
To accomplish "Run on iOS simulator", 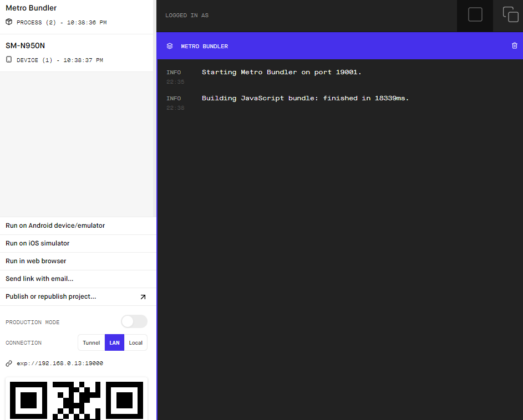I will pyautogui.click(x=78, y=243).
